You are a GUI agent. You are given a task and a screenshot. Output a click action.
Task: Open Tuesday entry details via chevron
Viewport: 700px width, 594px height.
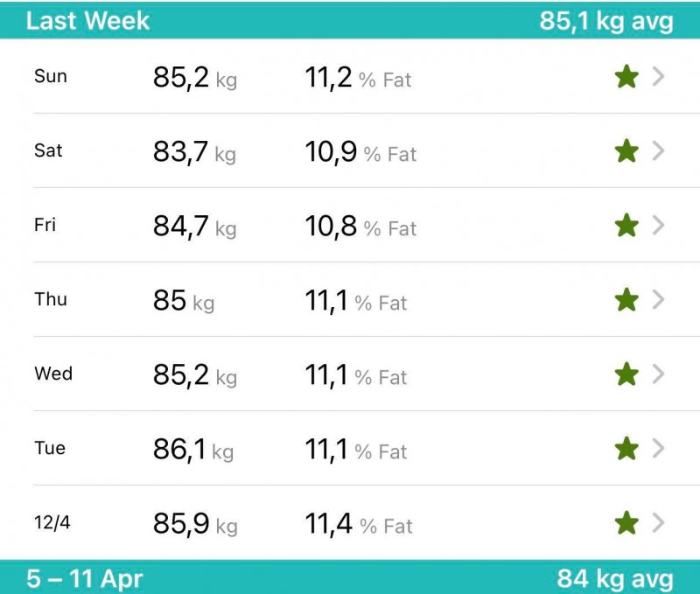(x=659, y=448)
